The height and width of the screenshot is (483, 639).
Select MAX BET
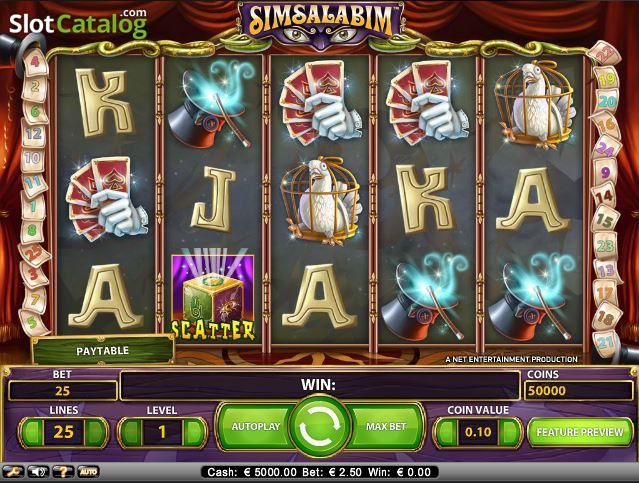pos(386,426)
